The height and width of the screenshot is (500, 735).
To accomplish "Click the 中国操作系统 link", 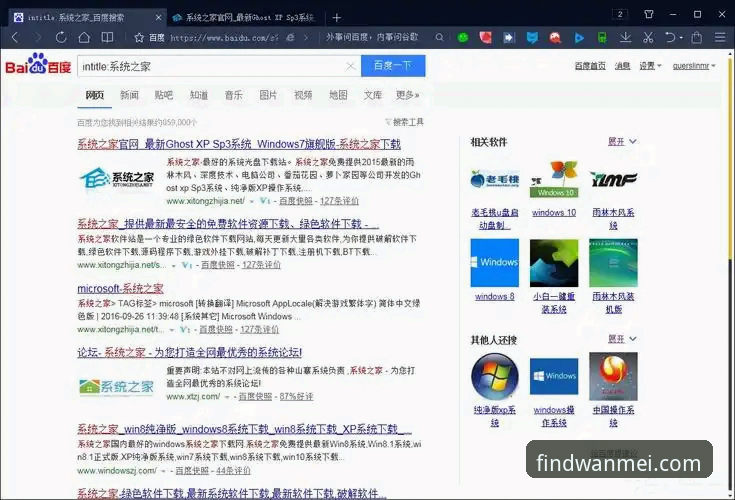I will [613, 416].
